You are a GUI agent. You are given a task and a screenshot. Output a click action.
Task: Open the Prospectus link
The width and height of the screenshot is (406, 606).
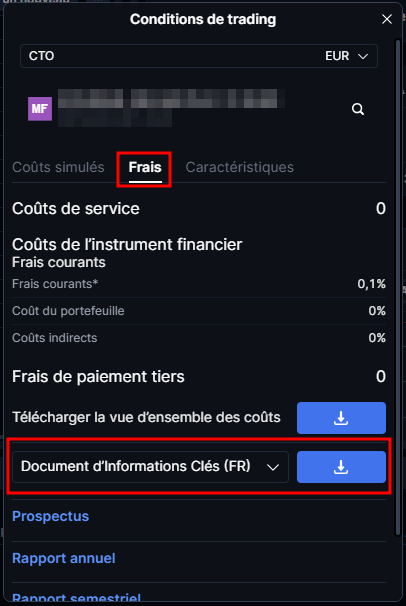coord(51,516)
